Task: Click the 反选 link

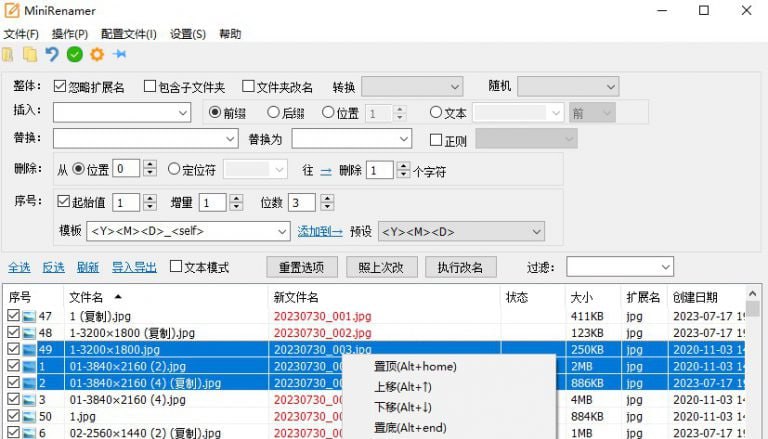Action: 53,267
